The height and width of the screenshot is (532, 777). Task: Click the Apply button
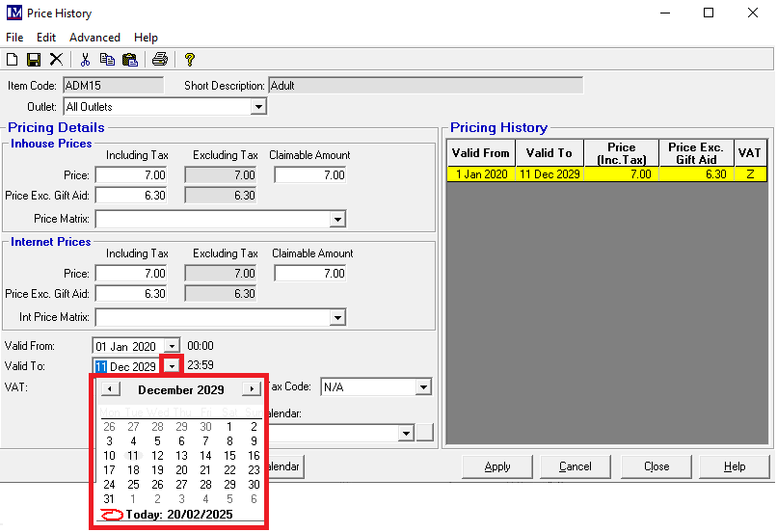coord(497,466)
